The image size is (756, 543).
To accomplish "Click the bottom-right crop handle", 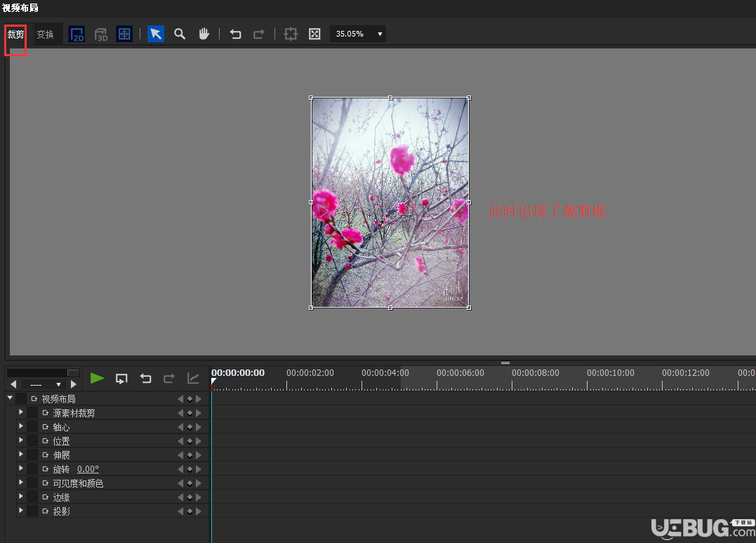I will (469, 308).
